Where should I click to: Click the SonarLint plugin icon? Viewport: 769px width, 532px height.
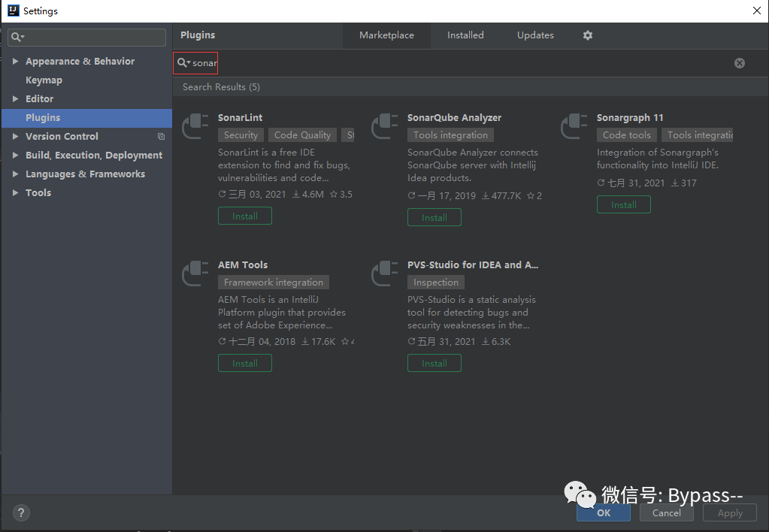[x=195, y=126]
